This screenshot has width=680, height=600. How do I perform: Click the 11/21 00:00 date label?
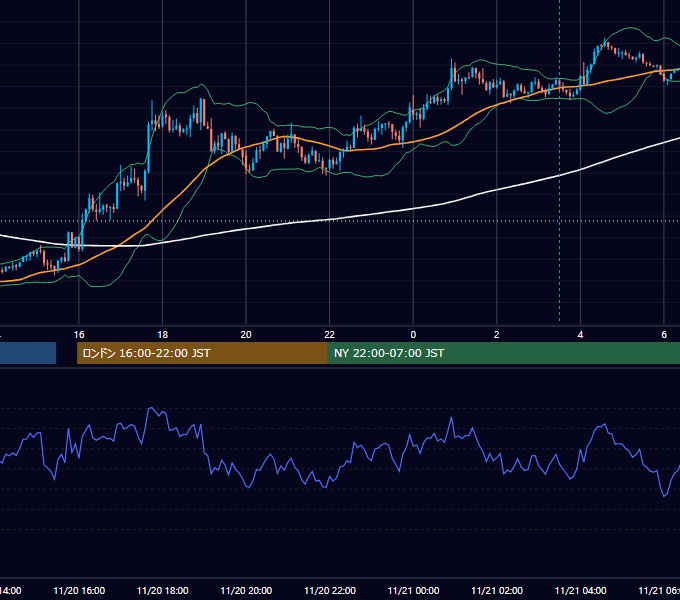click(x=413, y=590)
